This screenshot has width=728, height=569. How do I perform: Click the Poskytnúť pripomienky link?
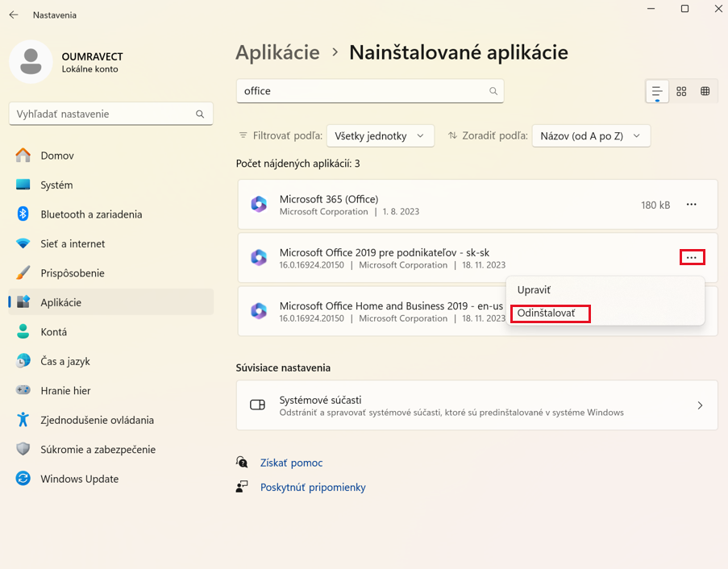[313, 488]
